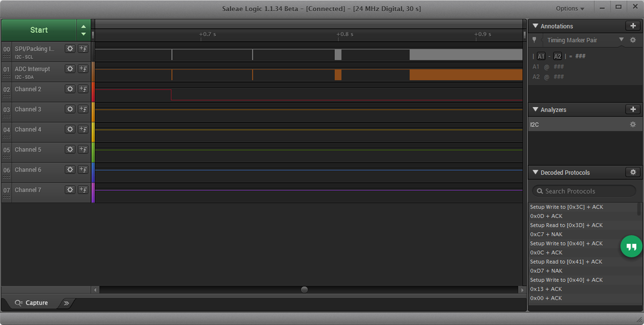Viewport: 644px width, 325px height.
Task: Select the I2C analyzer entry
Action: coord(585,124)
